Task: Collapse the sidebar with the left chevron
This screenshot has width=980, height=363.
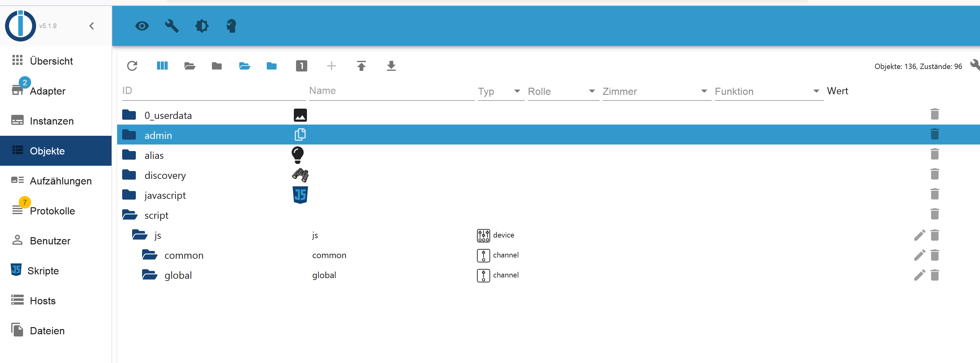Action: point(92,26)
